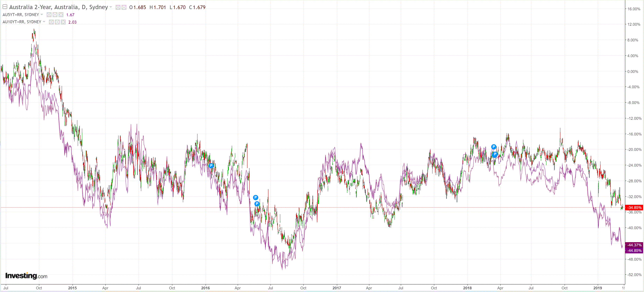Remove the AU10YT=RR series with X icon
The height and width of the screenshot is (292, 644).
63,22
